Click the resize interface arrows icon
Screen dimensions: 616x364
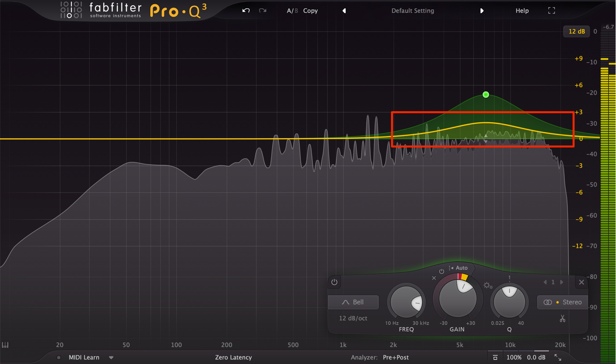click(x=558, y=357)
